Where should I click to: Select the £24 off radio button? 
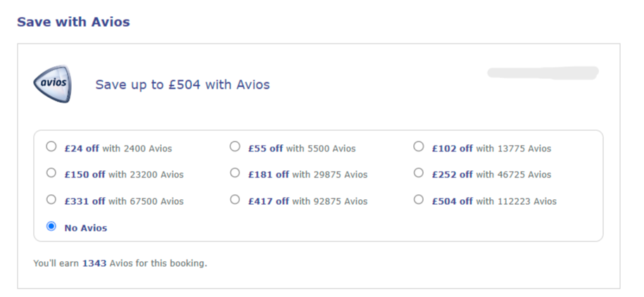(x=51, y=146)
